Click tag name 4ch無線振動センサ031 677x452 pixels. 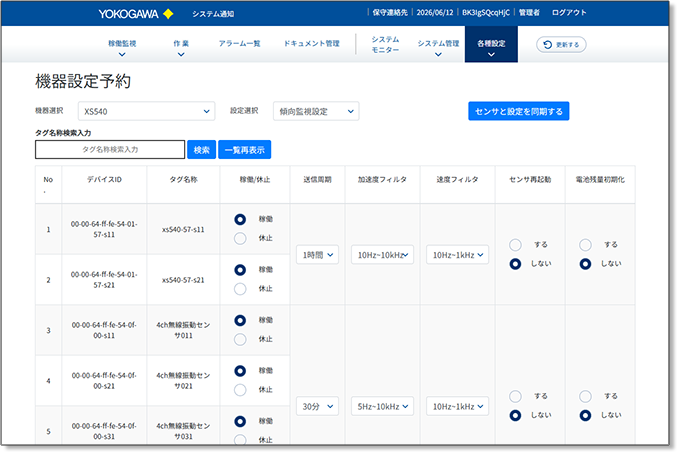183,431
